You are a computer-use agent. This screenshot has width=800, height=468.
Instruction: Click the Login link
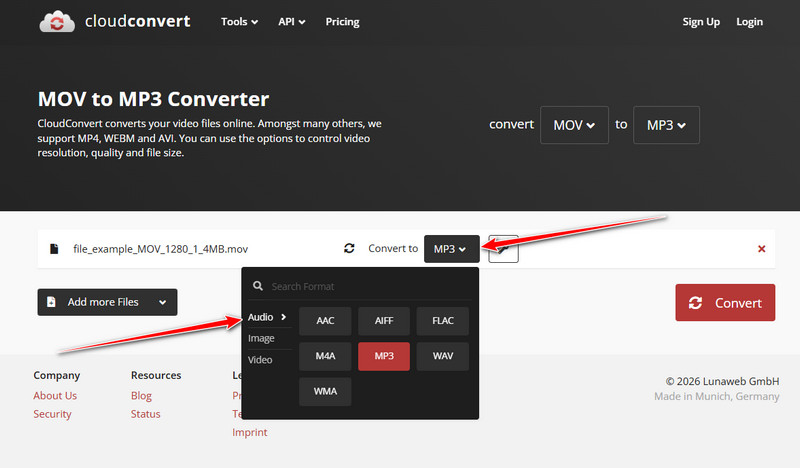pyautogui.click(x=749, y=22)
